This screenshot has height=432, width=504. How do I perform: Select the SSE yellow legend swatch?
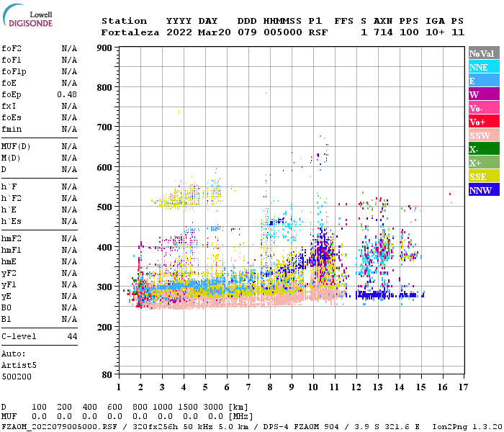coord(484,176)
